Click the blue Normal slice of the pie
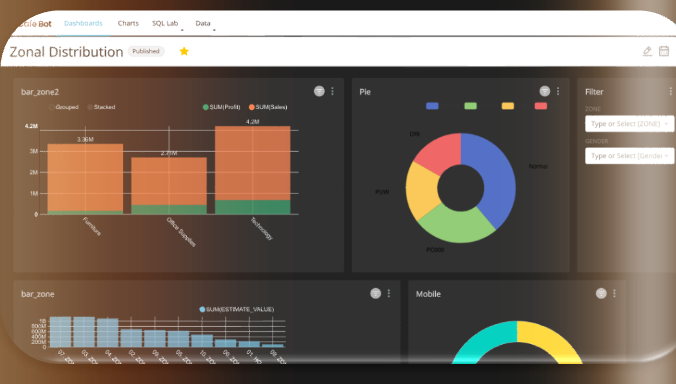The width and height of the screenshot is (676, 384). 498,179
